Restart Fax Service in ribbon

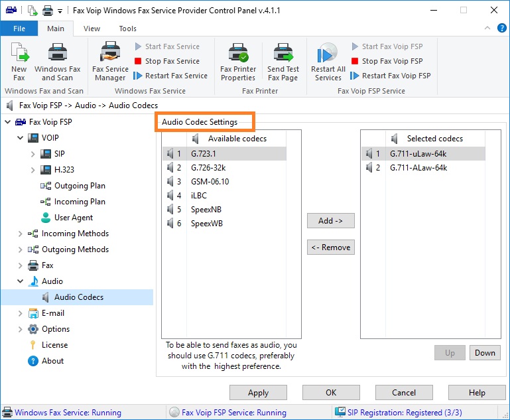click(170, 76)
